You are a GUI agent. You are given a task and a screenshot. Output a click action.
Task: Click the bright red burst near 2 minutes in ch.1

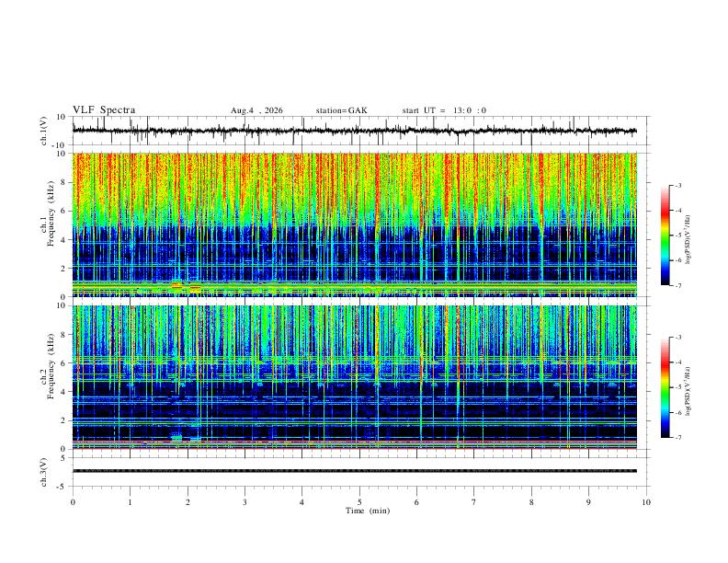[176, 284]
